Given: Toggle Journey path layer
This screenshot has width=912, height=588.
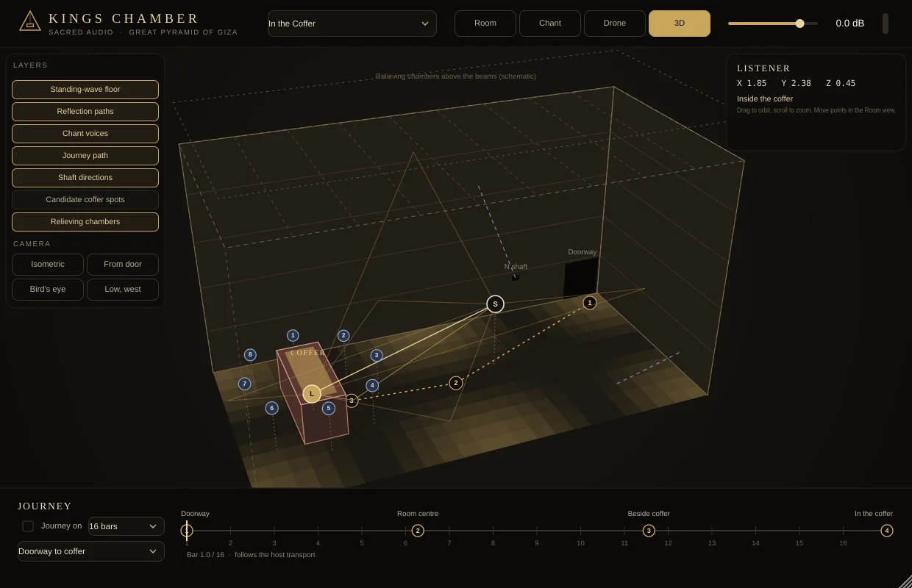Looking at the screenshot, I should [85, 156].
